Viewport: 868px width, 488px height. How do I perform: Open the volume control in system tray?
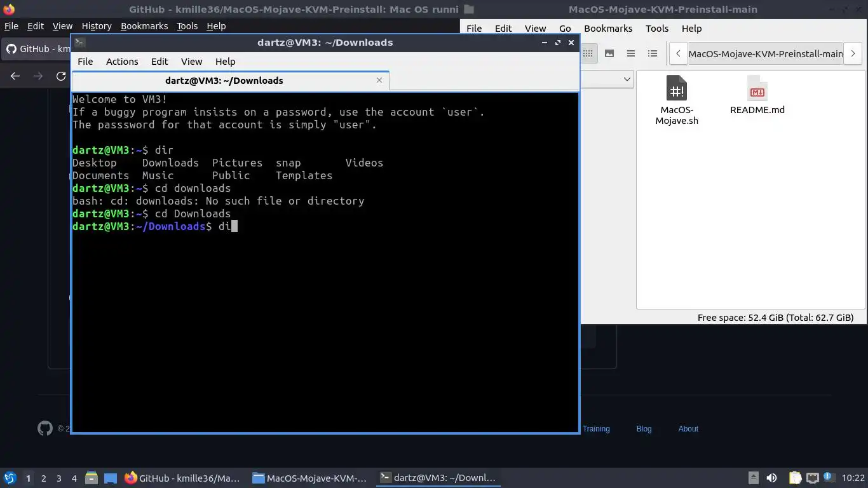tap(771, 478)
